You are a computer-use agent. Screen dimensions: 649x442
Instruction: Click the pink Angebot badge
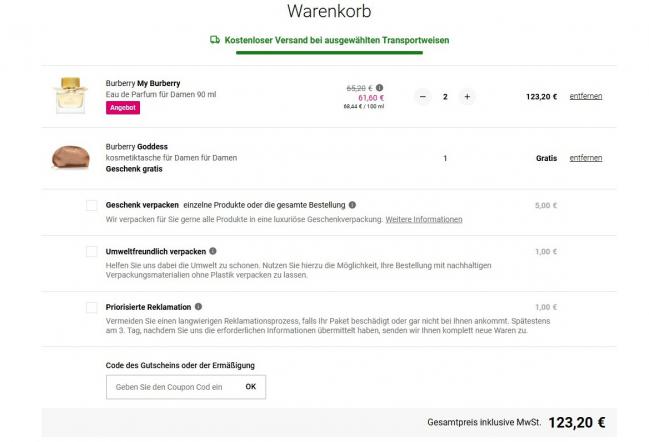click(x=123, y=108)
